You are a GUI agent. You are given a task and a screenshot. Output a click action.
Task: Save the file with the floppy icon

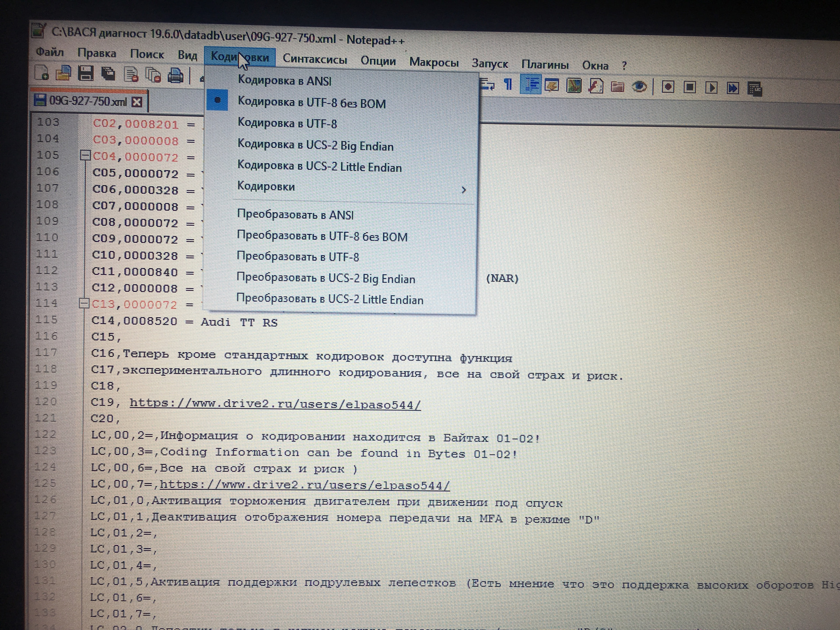click(86, 73)
